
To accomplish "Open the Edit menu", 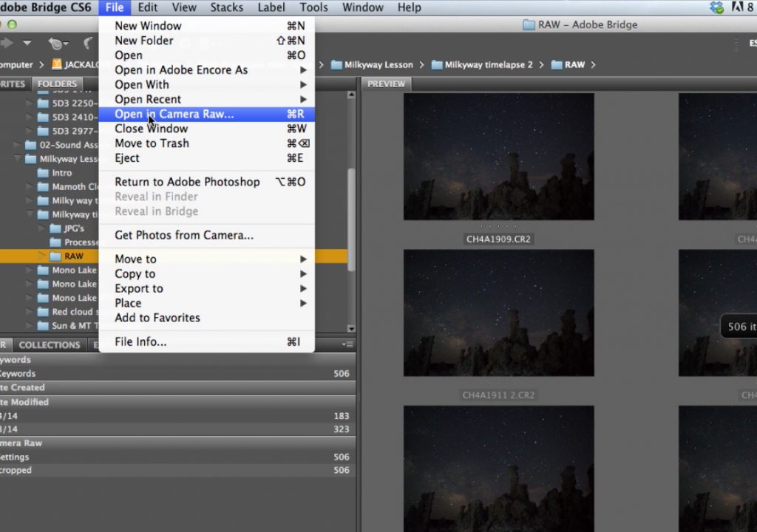I will [x=147, y=7].
